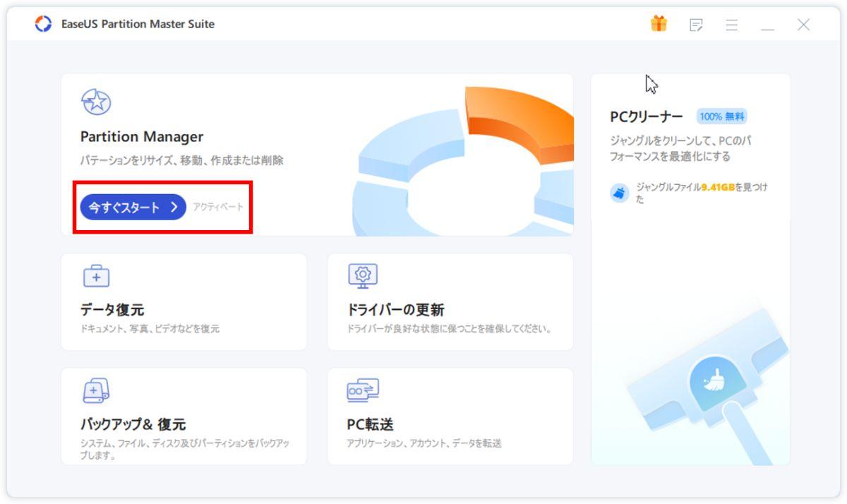Open the gift box promotion icon
This screenshot has width=847, height=504.
659,24
